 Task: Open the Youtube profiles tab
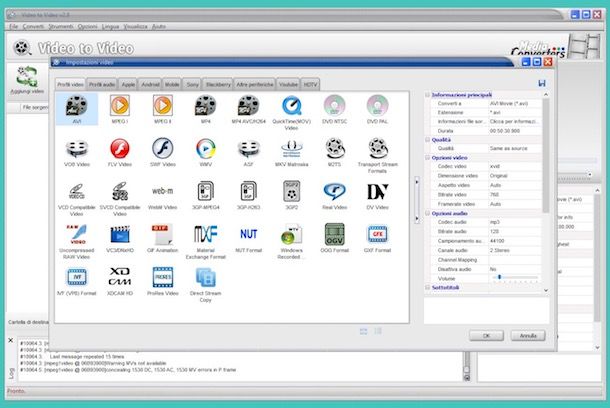point(288,84)
